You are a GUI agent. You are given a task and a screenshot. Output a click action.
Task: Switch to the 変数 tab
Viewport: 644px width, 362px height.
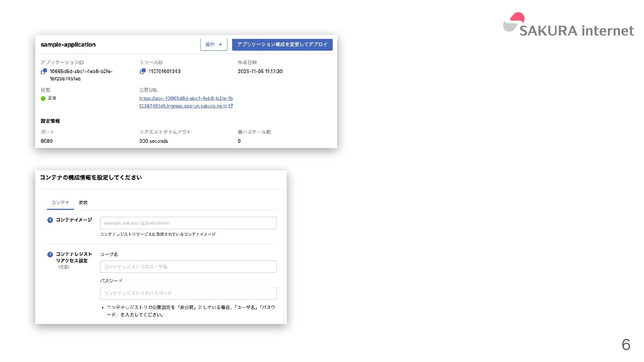pos(83,202)
